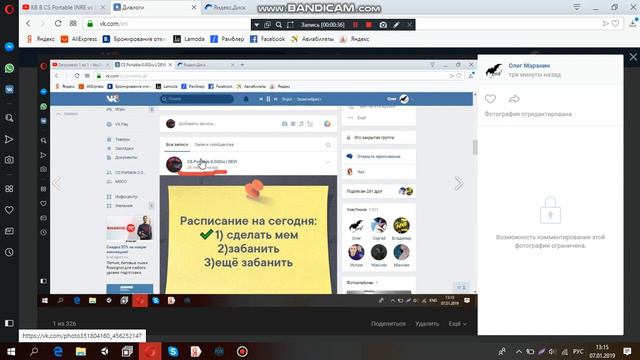Enable Bandicam pencil drawing mode
Viewport: 640px width, 360px height.
click(x=396, y=25)
